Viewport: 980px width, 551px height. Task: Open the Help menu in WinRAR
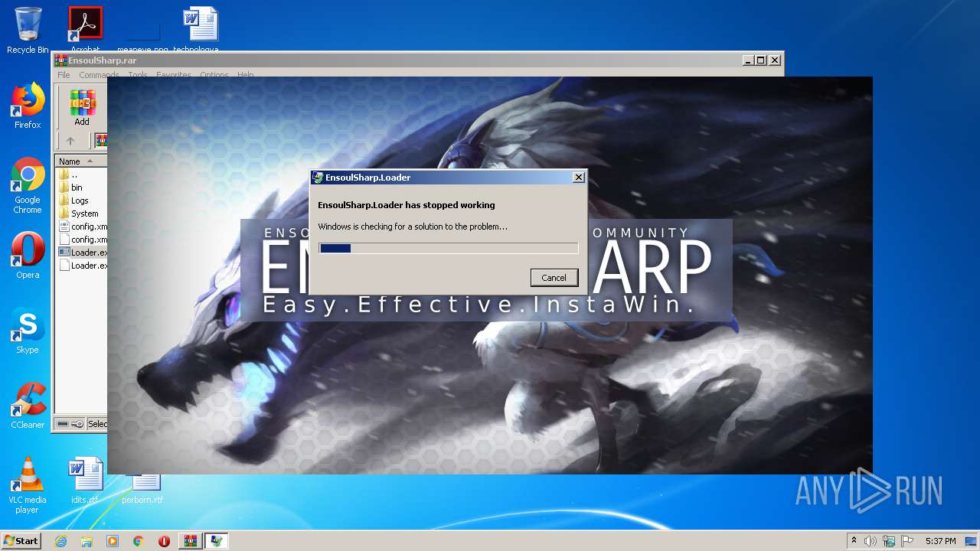click(245, 75)
